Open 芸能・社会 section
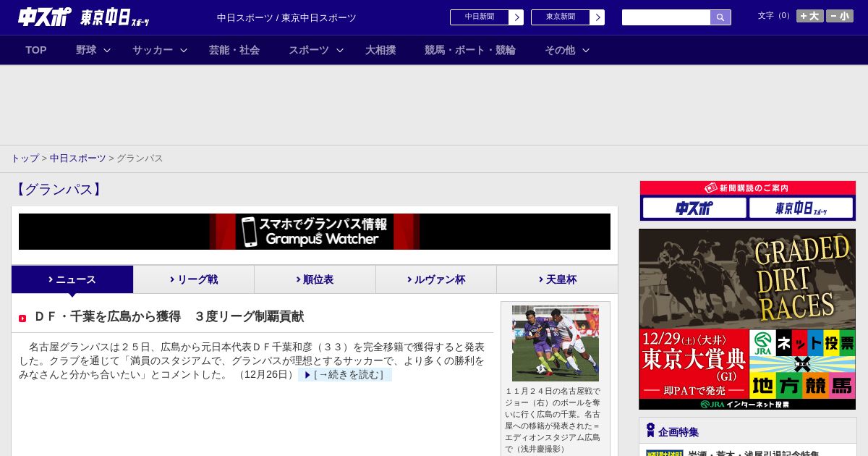 point(234,50)
